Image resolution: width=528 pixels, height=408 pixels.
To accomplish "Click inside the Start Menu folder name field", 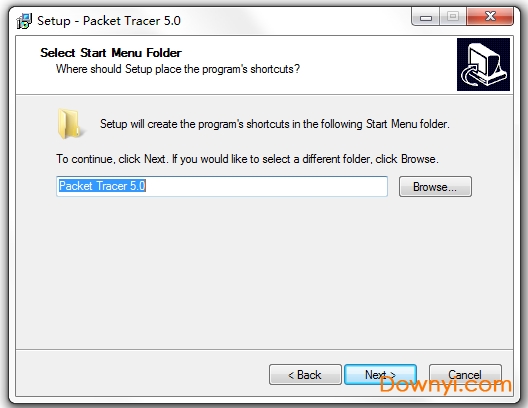I will tap(222, 186).
